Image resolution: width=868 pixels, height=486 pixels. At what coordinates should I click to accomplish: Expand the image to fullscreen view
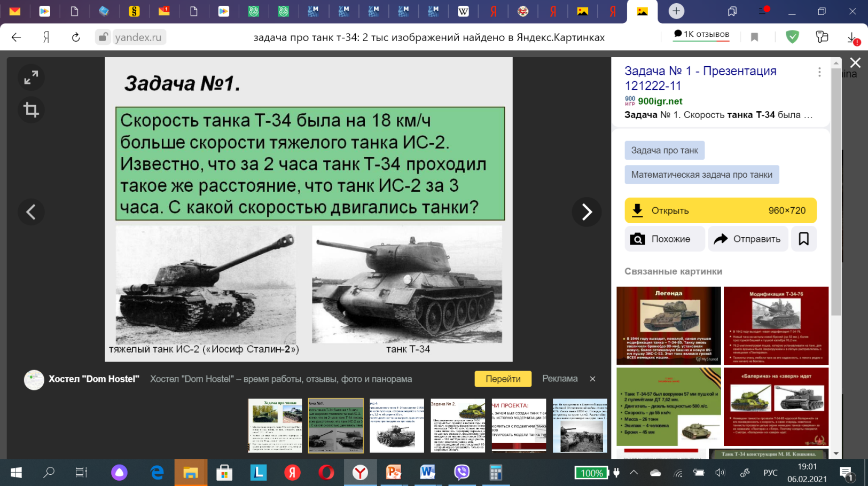pos(31,78)
